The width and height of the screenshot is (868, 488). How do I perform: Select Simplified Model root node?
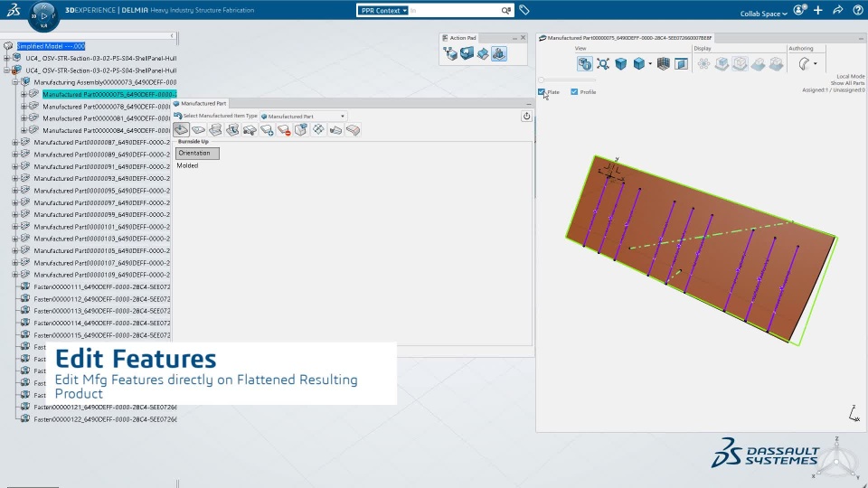51,46
